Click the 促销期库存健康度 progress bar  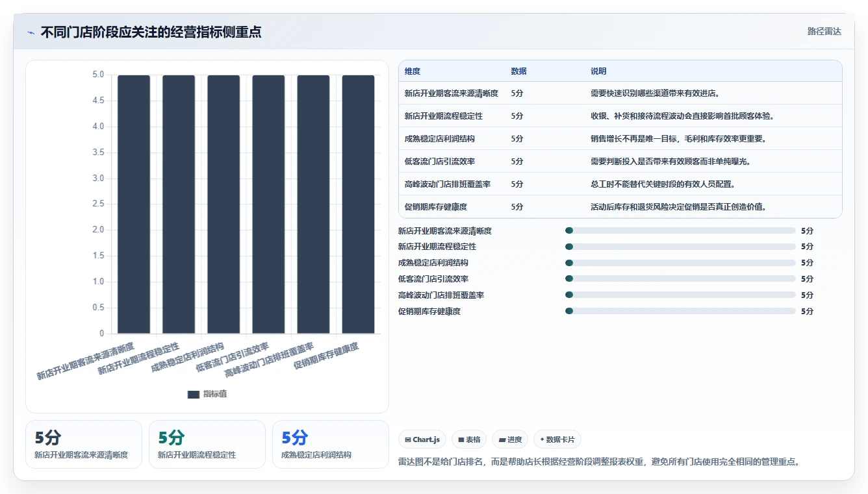coord(680,311)
